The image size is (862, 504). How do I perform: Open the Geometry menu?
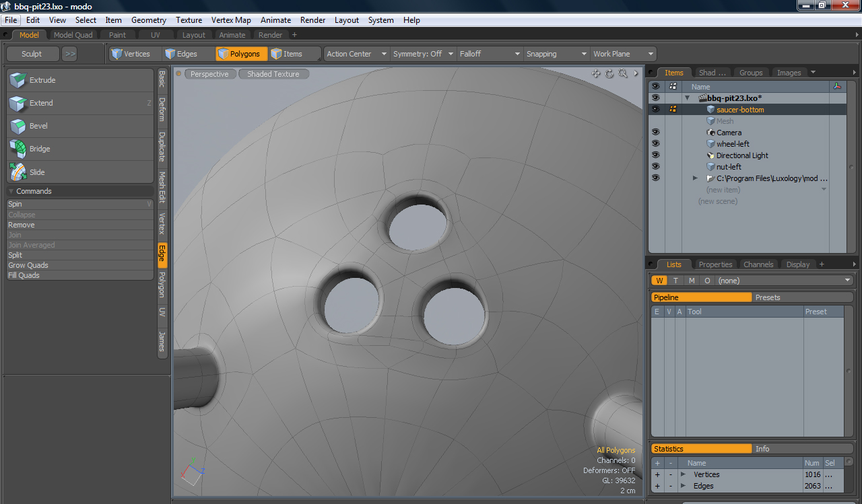(x=149, y=20)
